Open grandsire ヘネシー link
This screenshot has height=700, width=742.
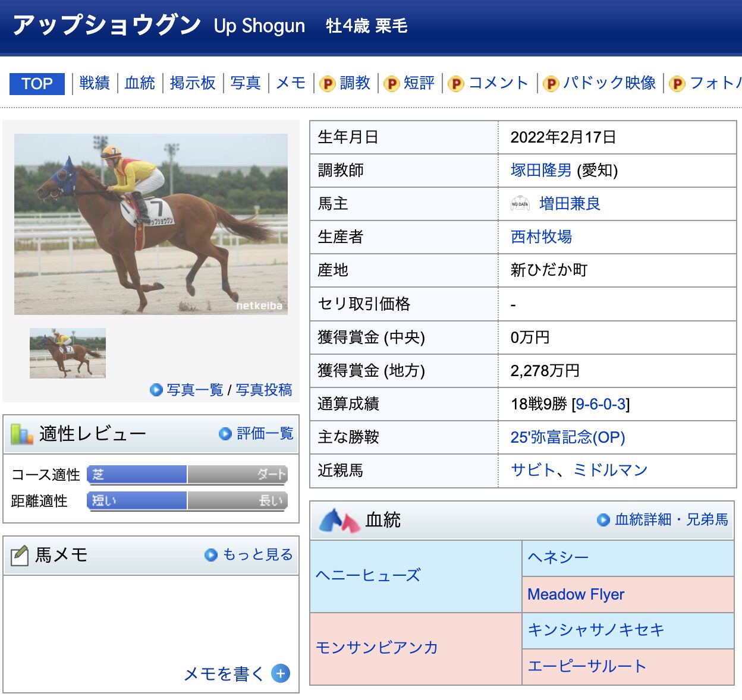tap(558, 557)
